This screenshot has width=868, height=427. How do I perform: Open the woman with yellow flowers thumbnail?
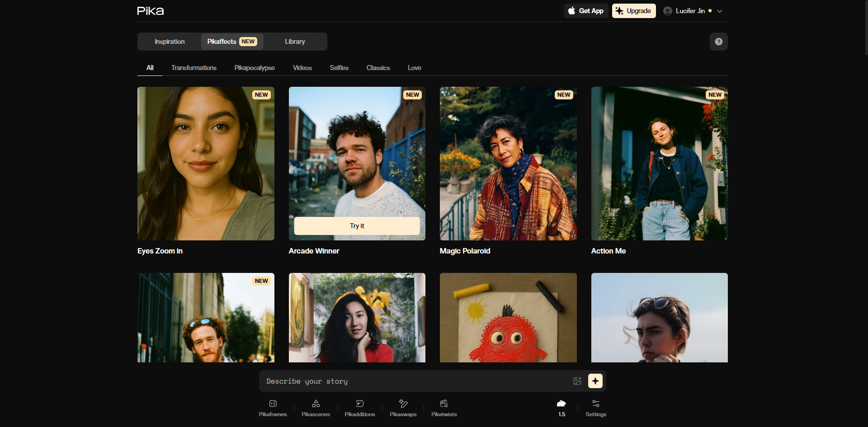(357, 318)
